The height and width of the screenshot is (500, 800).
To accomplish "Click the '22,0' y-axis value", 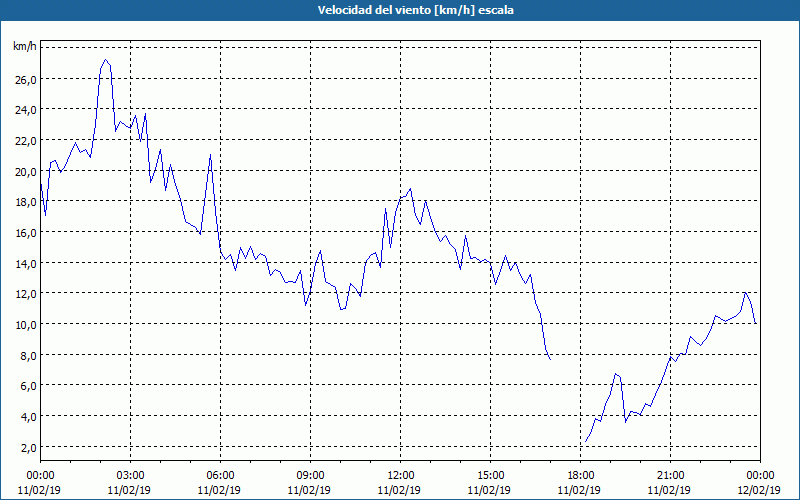I will pyautogui.click(x=26, y=141).
